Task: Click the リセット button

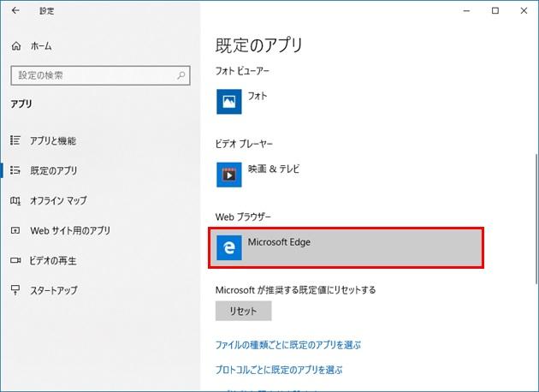Action: tap(243, 311)
